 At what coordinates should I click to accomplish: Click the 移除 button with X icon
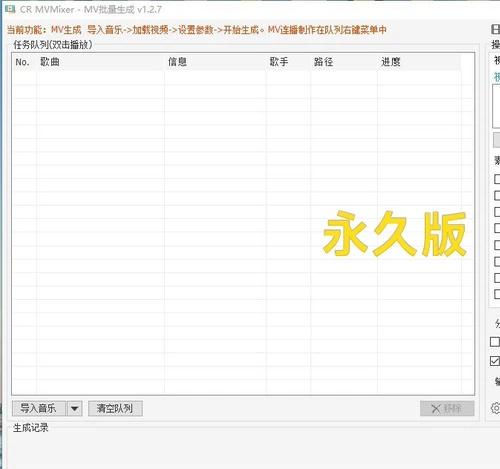click(x=447, y=408)
